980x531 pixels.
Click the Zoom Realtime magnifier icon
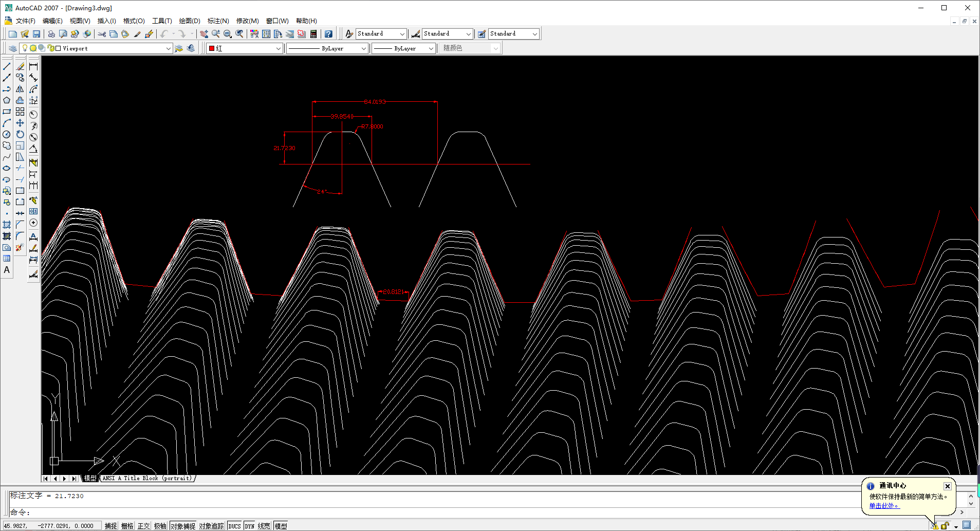[x=216, y=34]
